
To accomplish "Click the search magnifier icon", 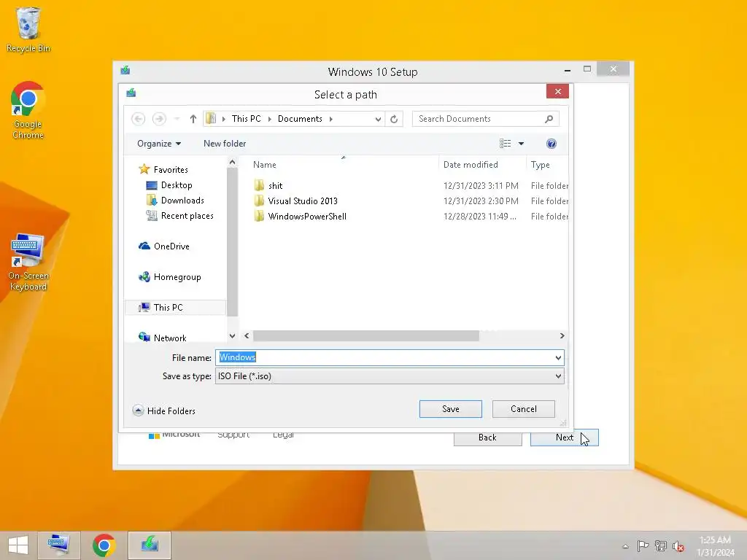I will coord(549,119).
